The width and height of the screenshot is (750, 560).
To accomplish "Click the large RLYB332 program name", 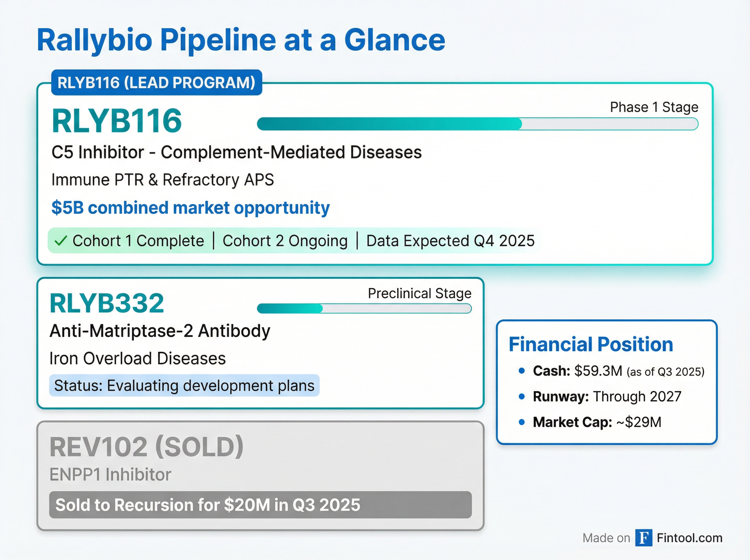I will point(107,303).
